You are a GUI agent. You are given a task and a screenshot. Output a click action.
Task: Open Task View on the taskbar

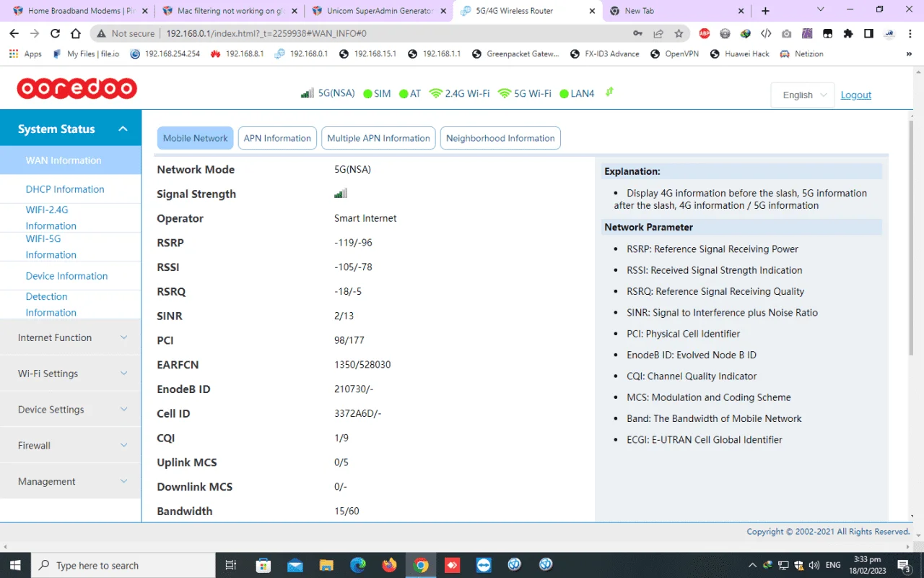coord(231,565)
